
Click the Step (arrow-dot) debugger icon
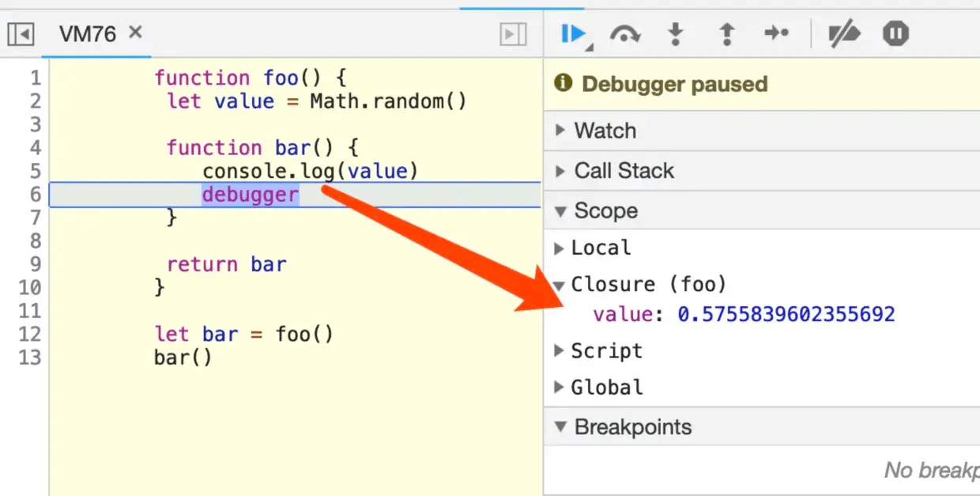pyautogui.click(x=777, y=33)
